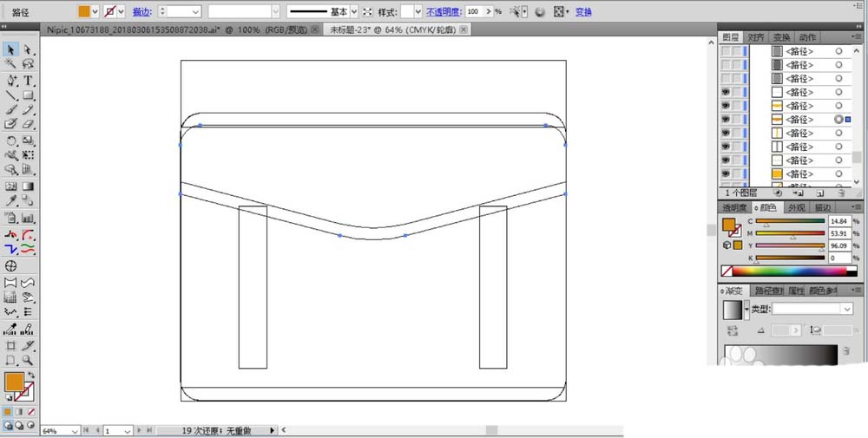Viewport: 868px width, 438px height.
Task: Select the Eyedropper tool
Action: point(10,200)
